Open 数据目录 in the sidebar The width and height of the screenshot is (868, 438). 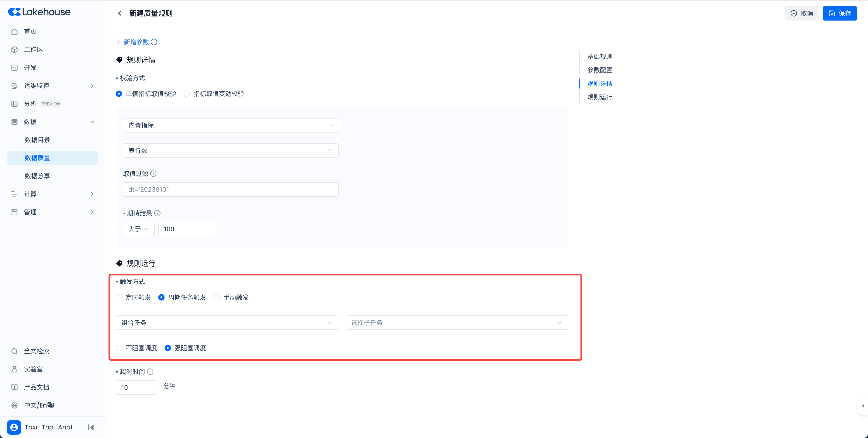pyautogui.click(x=37, y=140)
